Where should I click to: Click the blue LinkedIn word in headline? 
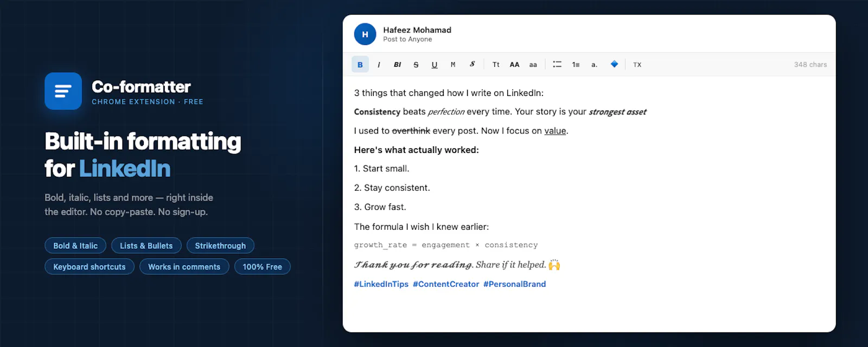pos(125,169)
